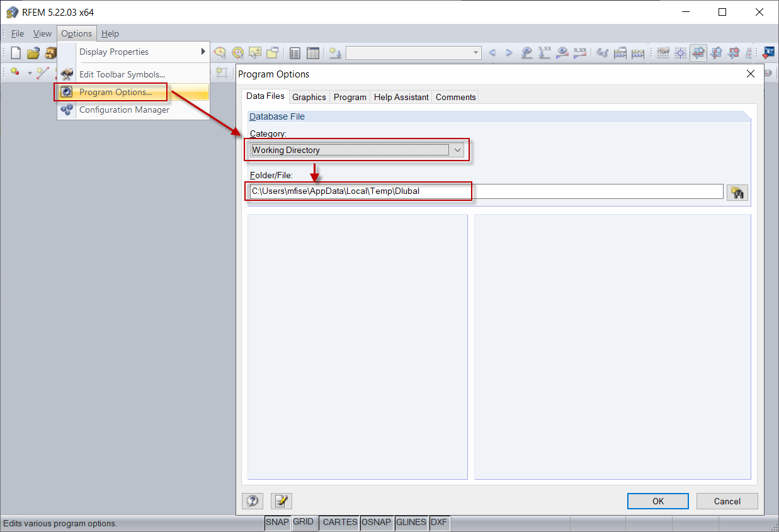Open the Help menu
This screenshot has height=532, width=779.
point(110,33)
